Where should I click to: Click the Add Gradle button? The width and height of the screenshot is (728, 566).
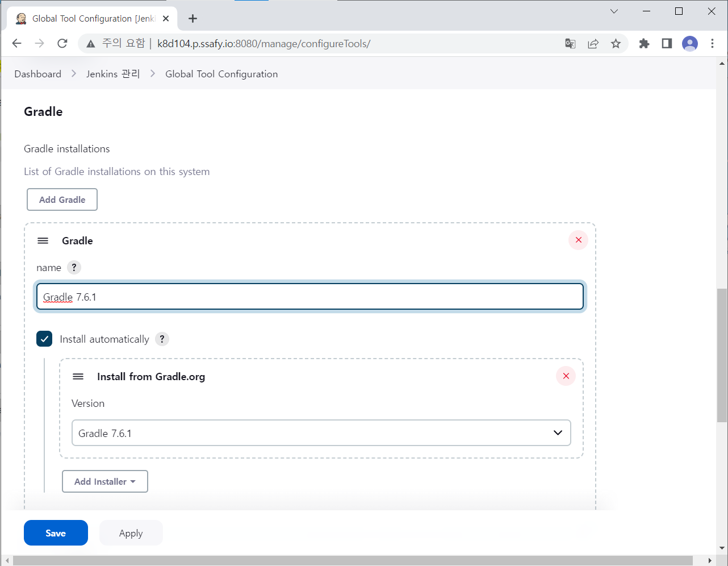click(62, 199)
